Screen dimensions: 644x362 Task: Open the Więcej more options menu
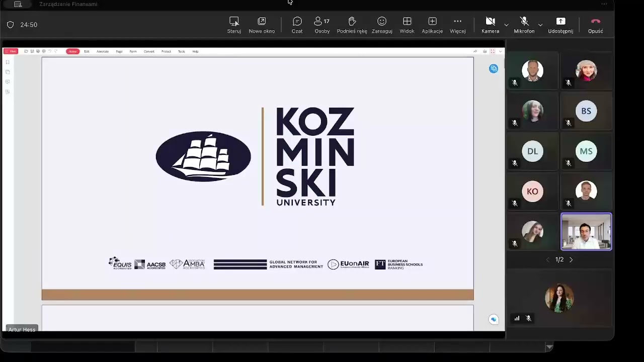(x=457, y=25)
